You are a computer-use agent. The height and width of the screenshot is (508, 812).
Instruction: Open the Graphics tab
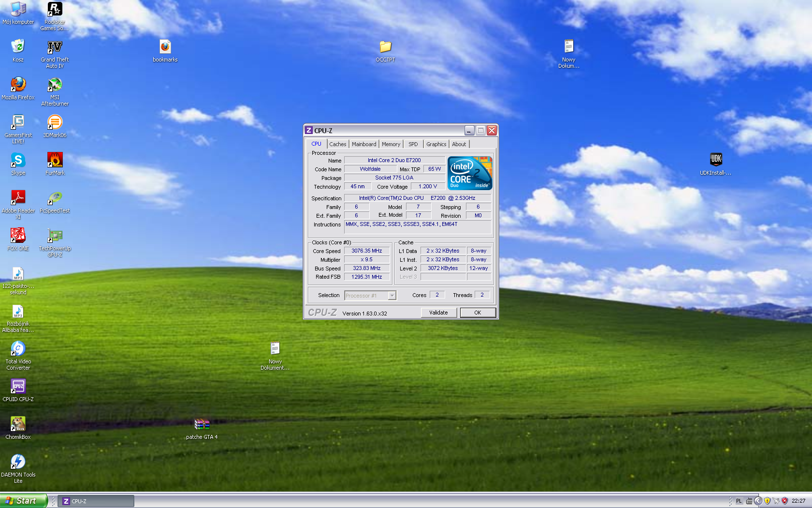(x=436, y=144)
